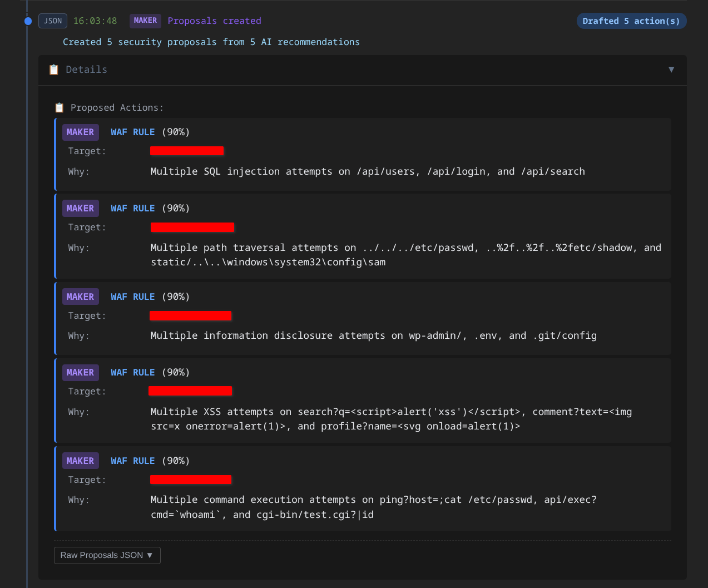
Task: Click the MAKER badge on the path traversal proposal
Action: [80, 207]
